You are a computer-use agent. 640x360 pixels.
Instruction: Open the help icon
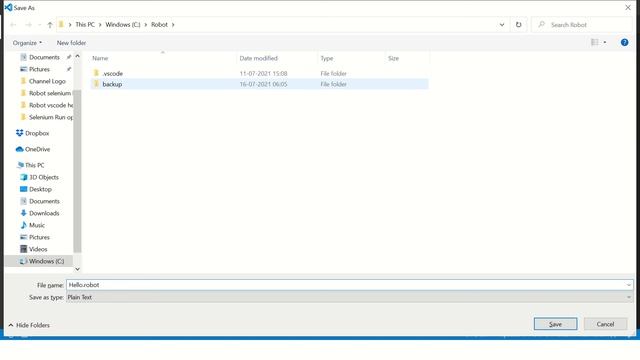(x=624, y=42)
